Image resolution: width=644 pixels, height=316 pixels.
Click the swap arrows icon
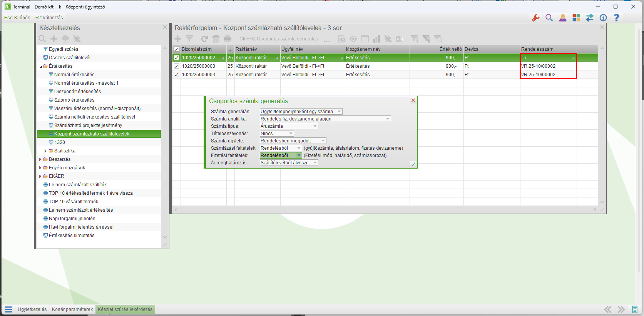590,18
